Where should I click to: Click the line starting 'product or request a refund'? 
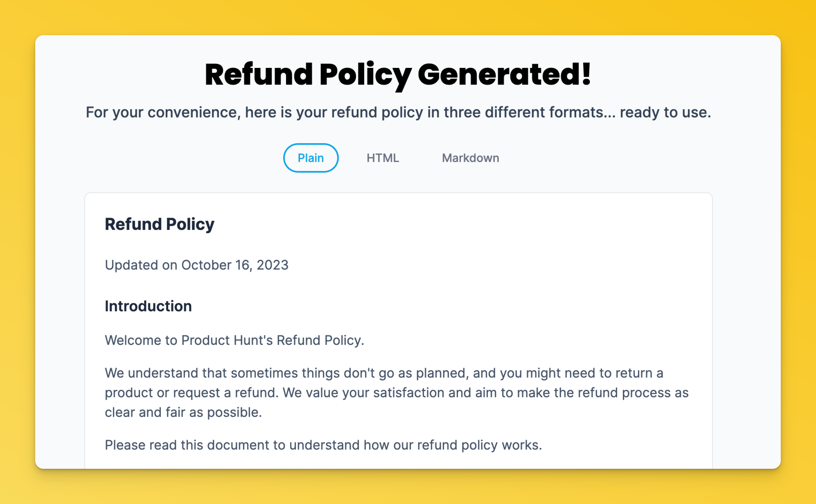[x=397, y=393]
